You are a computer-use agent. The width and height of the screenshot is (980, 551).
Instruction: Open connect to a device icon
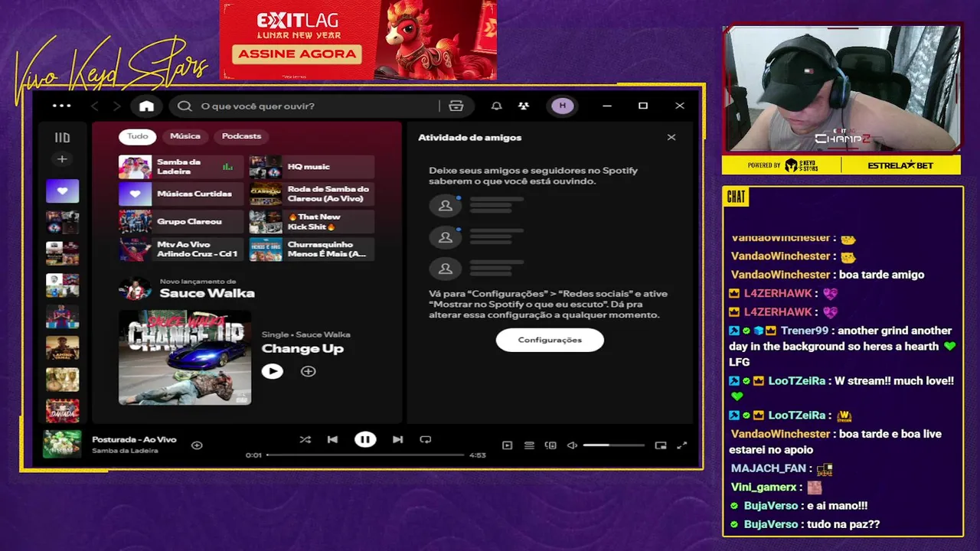tap(550, 445)
